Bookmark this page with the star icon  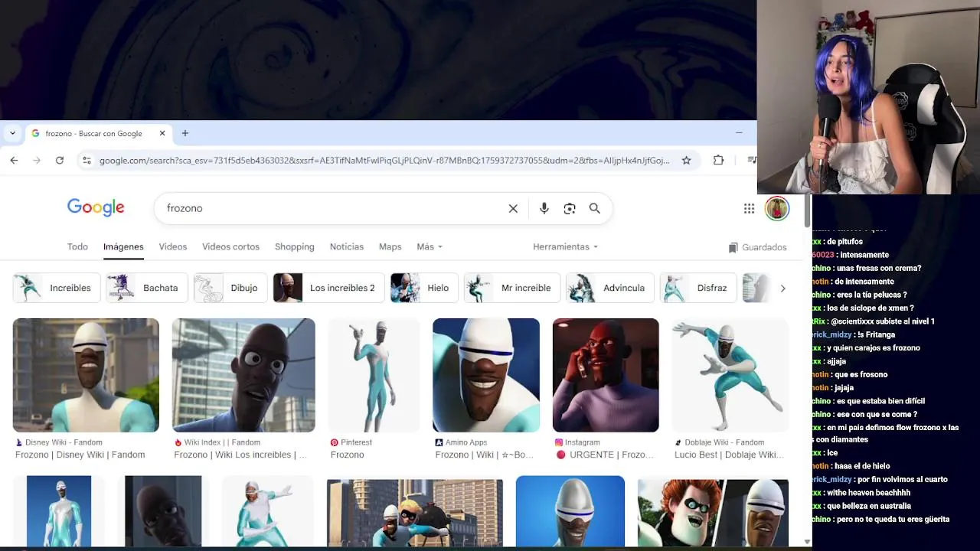point(686,160)
